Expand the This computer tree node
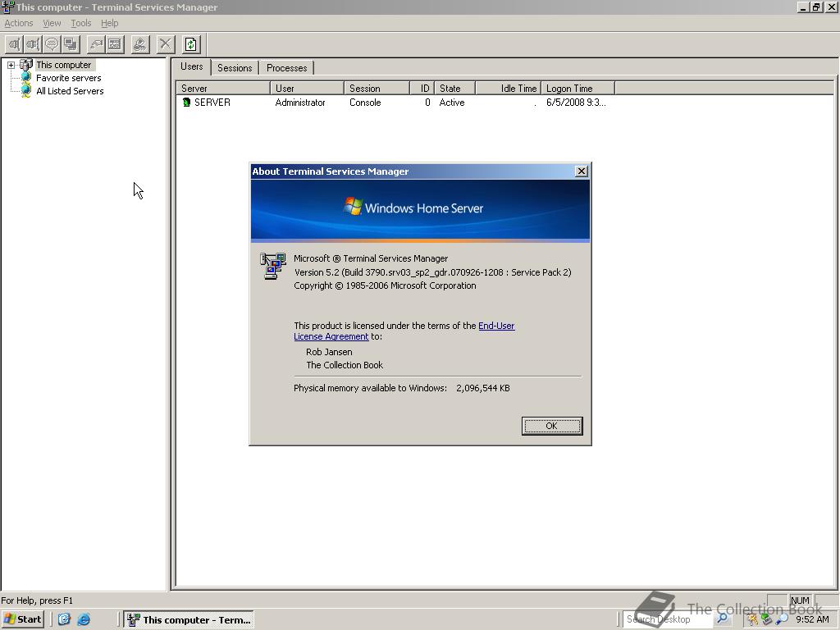Viewport: 840px width, 630px height. point(11,65)
